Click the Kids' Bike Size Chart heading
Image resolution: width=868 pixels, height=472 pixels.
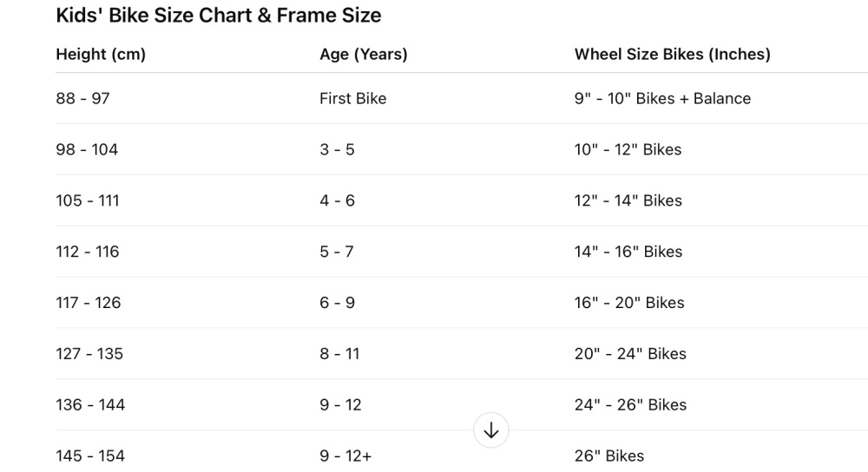click(218, 16)
